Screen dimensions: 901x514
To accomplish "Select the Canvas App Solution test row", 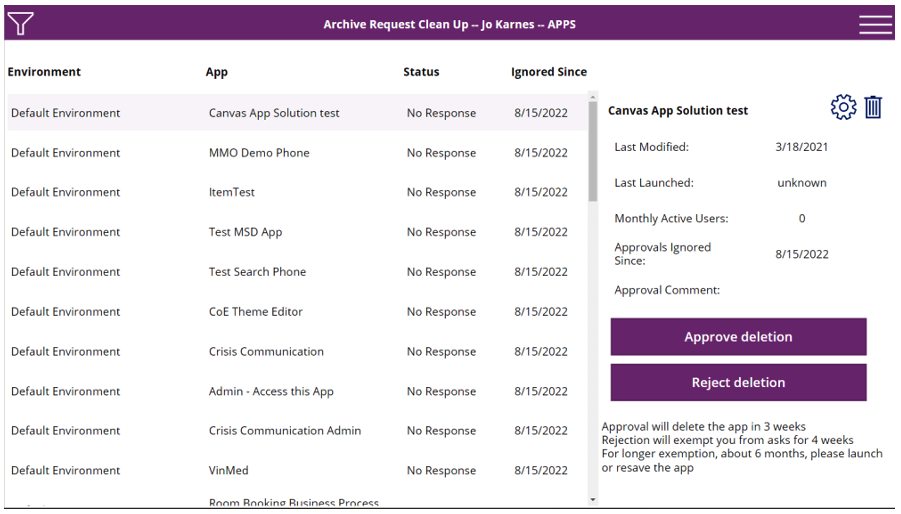I will [x=274, y=113].
